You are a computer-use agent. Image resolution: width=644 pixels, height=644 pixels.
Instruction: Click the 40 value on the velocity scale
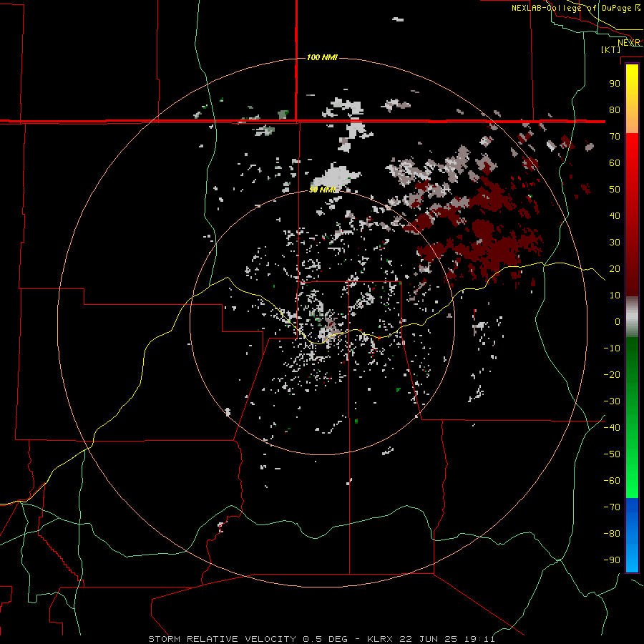[x=615, y=215]
